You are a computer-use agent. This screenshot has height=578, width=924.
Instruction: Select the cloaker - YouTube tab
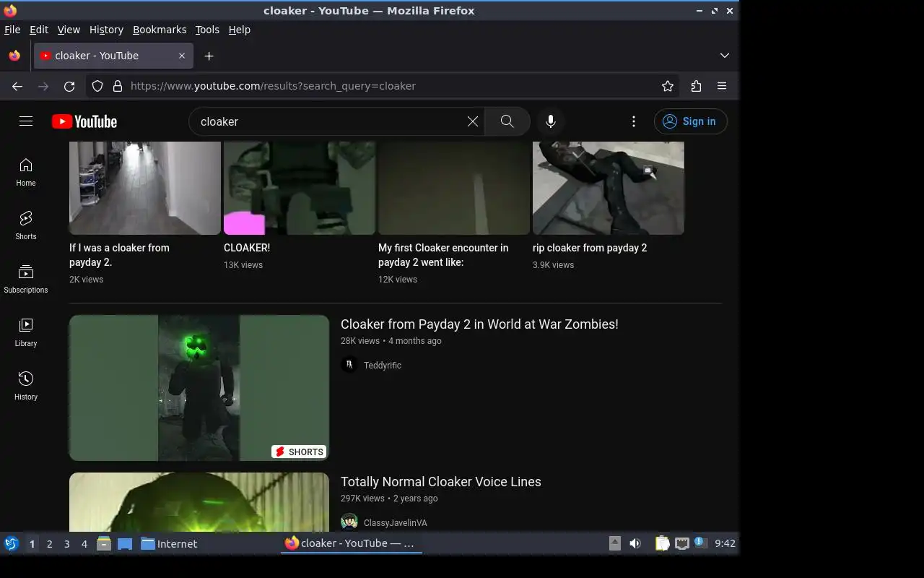pos(113,56)
